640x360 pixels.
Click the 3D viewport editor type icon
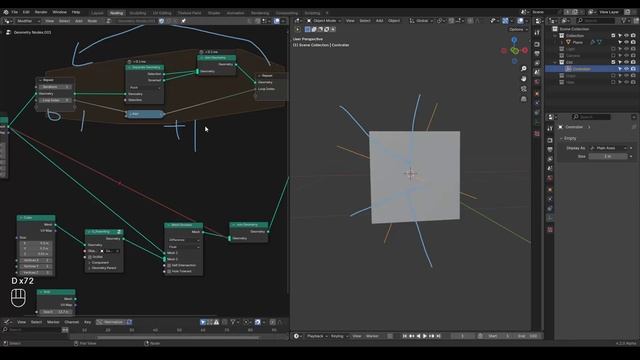coord(297,21)
